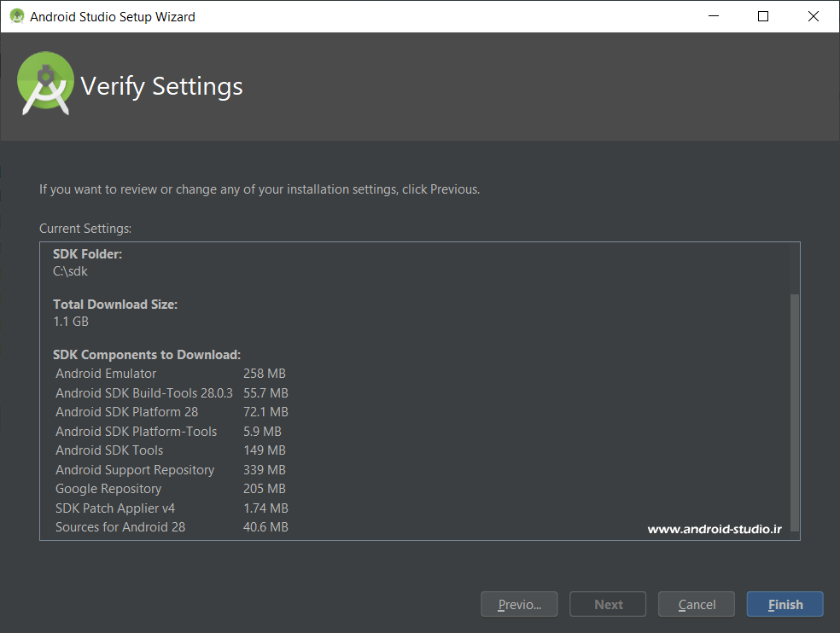840x633 pixels.
Task: Select the Android SDK Platform-Tools row
Action: pyautogui.click(x=169, y=432)
